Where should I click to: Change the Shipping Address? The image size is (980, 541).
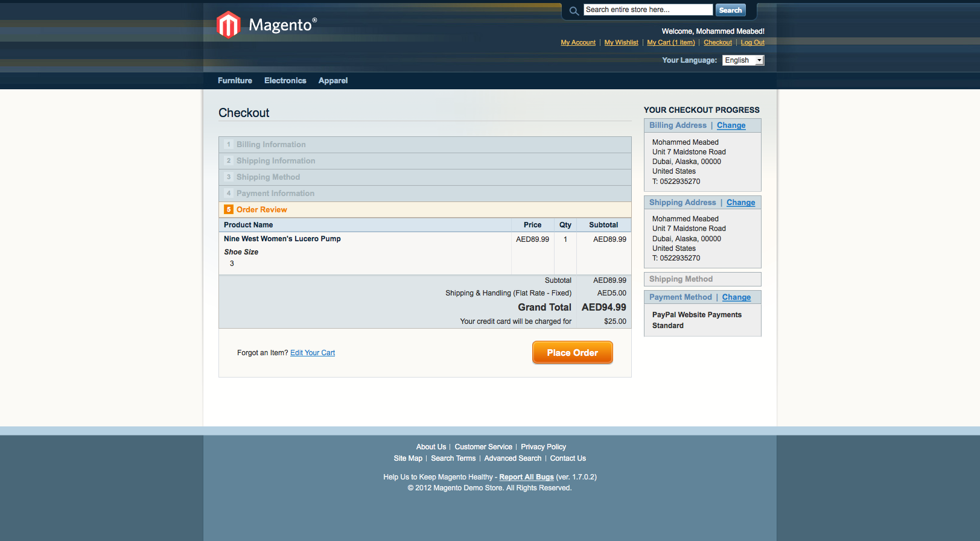tap(740, 203)
